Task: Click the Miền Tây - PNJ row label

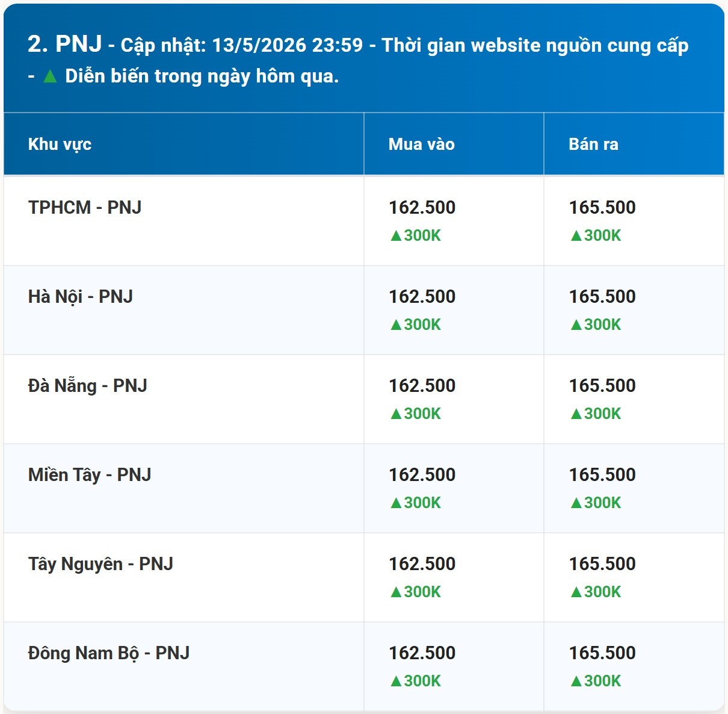Action: (90, 475)
